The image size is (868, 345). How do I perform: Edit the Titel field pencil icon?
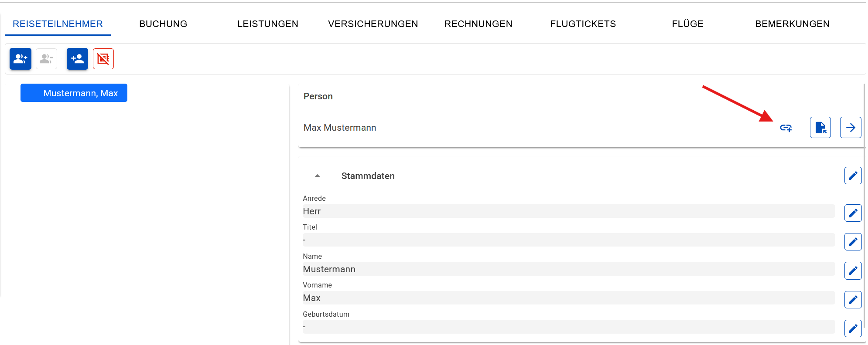(x=853, y=242)
